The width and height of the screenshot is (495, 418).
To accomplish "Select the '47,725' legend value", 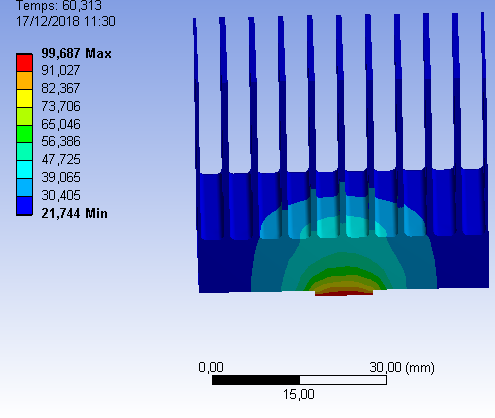I will point(61,159).
